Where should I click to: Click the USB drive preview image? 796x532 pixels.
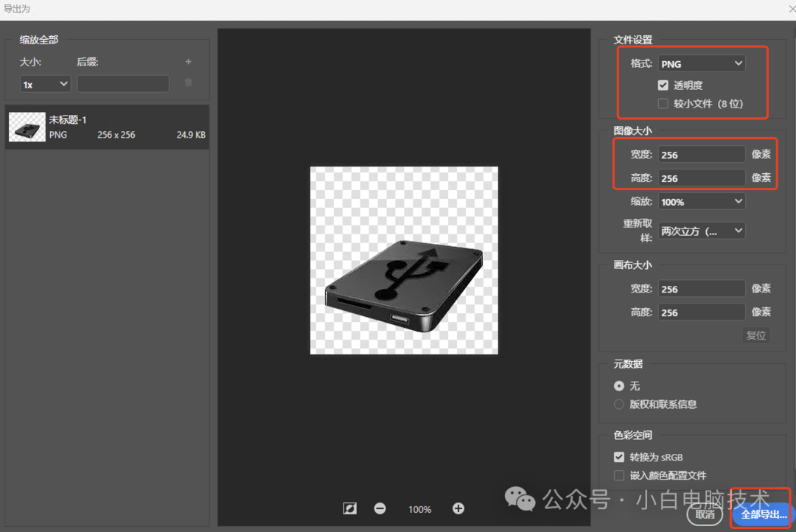[x=404, y=260]
